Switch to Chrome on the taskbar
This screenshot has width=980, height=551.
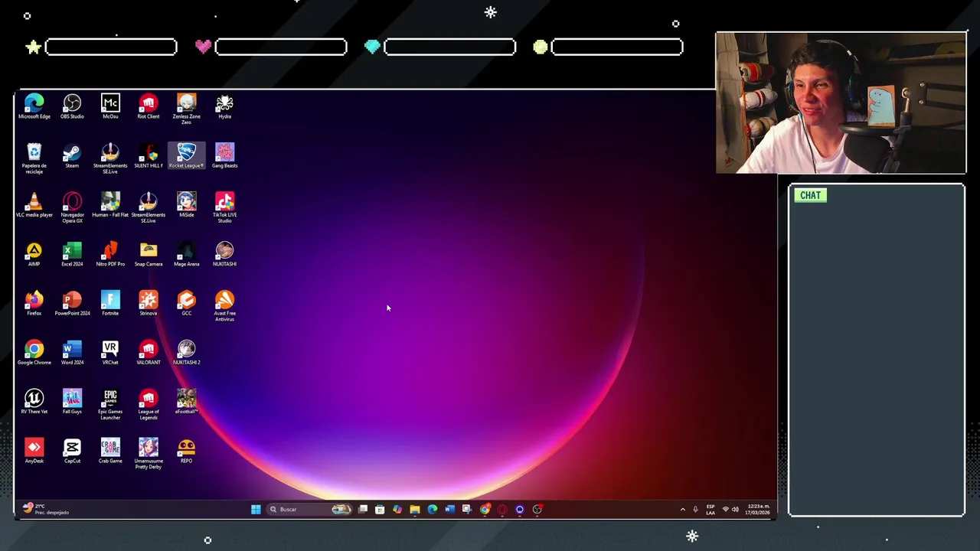coord(485,510)
